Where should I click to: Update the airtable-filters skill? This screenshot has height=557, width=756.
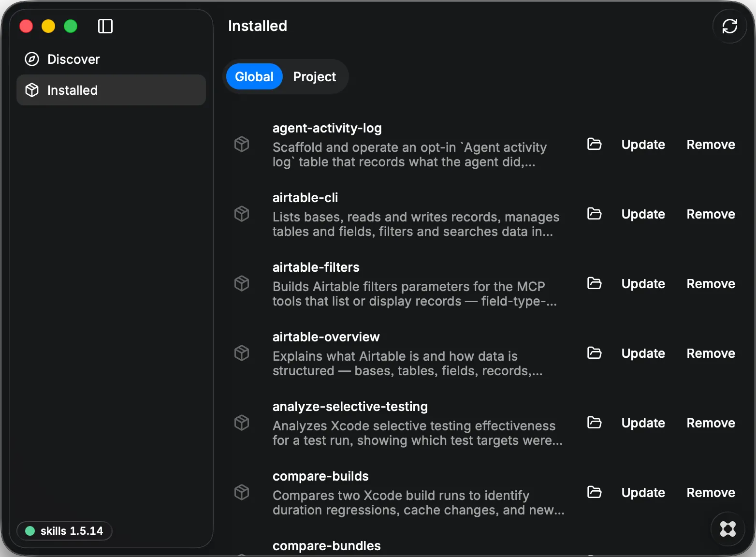(643, 284)
